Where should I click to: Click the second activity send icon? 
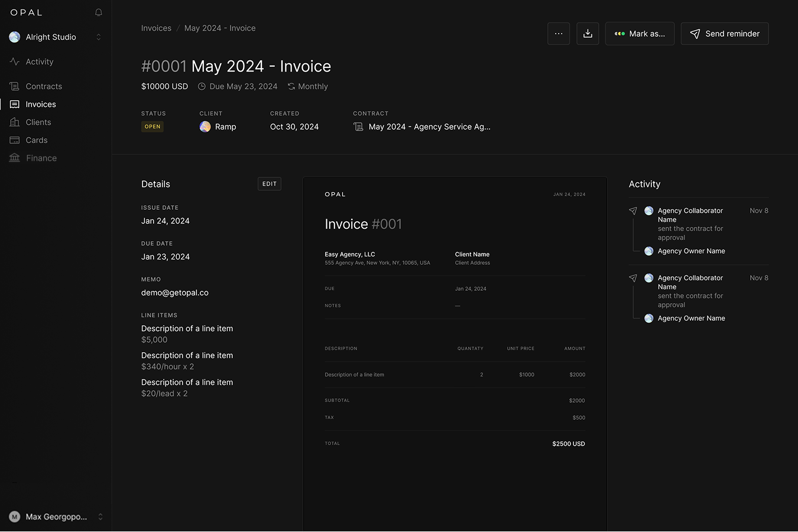tap(633, 278)
